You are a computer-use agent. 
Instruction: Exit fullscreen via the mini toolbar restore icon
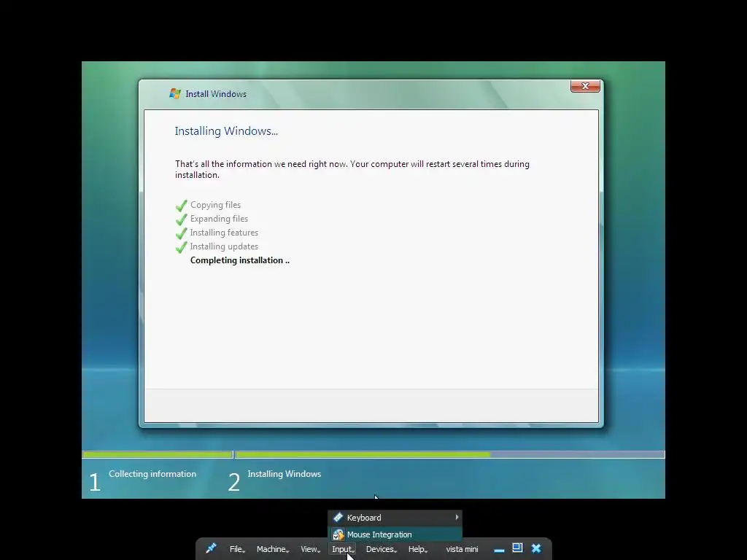tap(517, 548)
